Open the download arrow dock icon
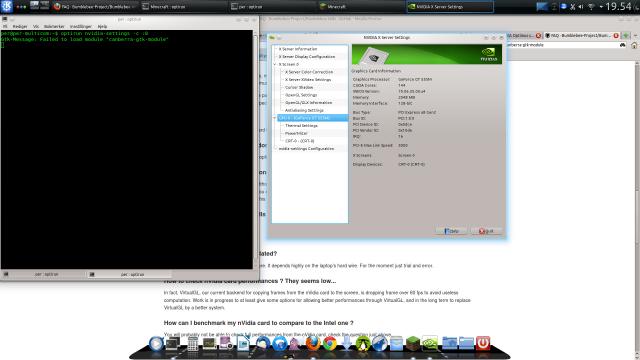 pyautogui.click(x=346, y=344)
